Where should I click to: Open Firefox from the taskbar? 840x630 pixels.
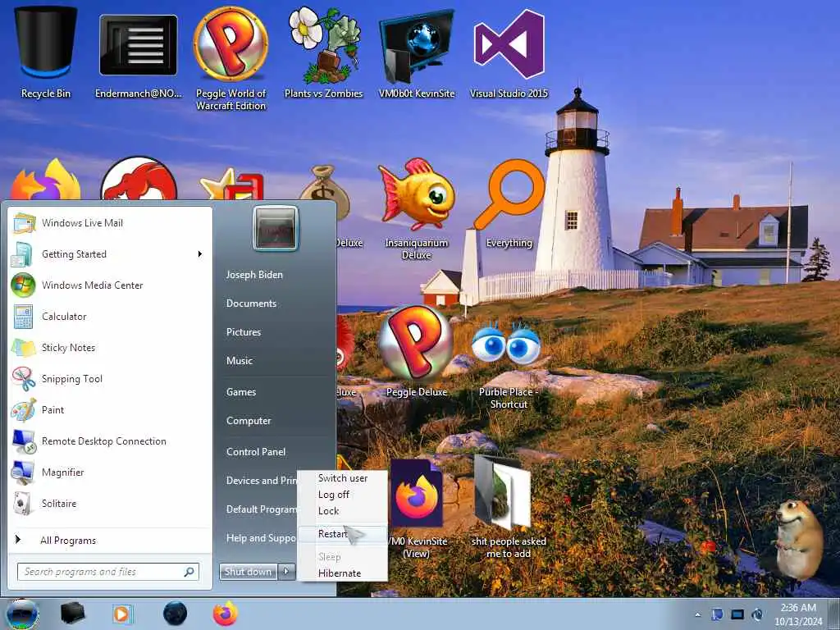(x=225, y=614)
